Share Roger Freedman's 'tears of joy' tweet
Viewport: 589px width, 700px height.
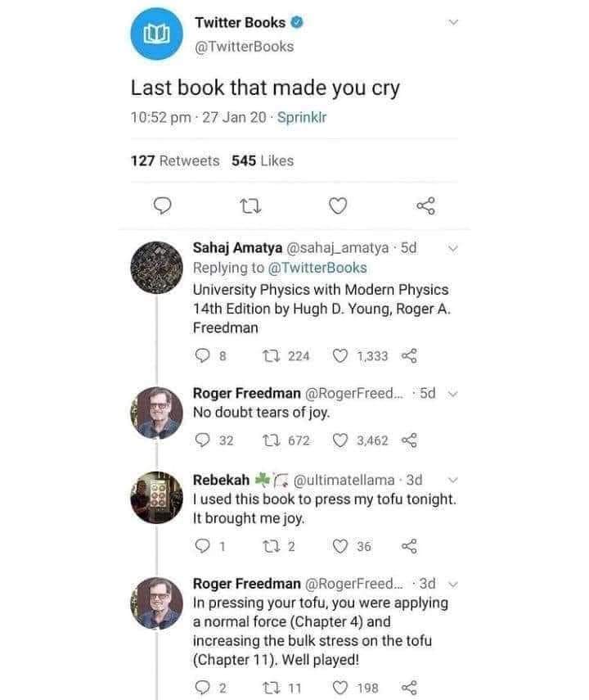click(406, 440)
